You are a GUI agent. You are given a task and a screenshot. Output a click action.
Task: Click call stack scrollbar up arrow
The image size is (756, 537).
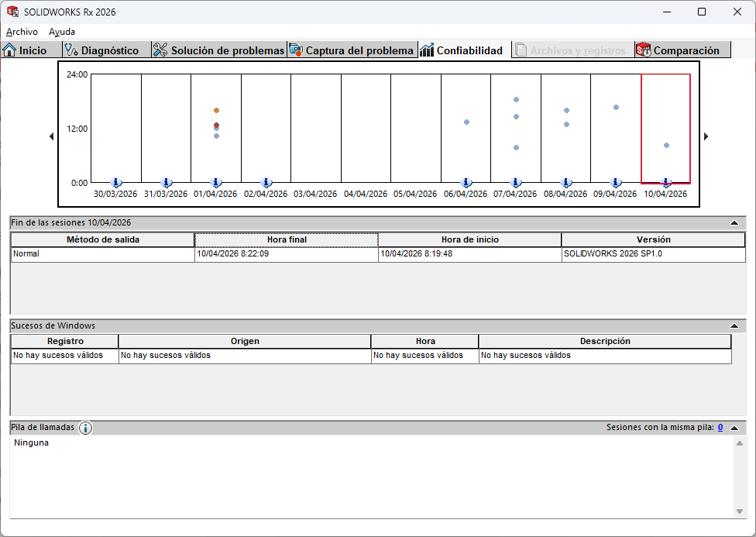[x=740, y=443]
